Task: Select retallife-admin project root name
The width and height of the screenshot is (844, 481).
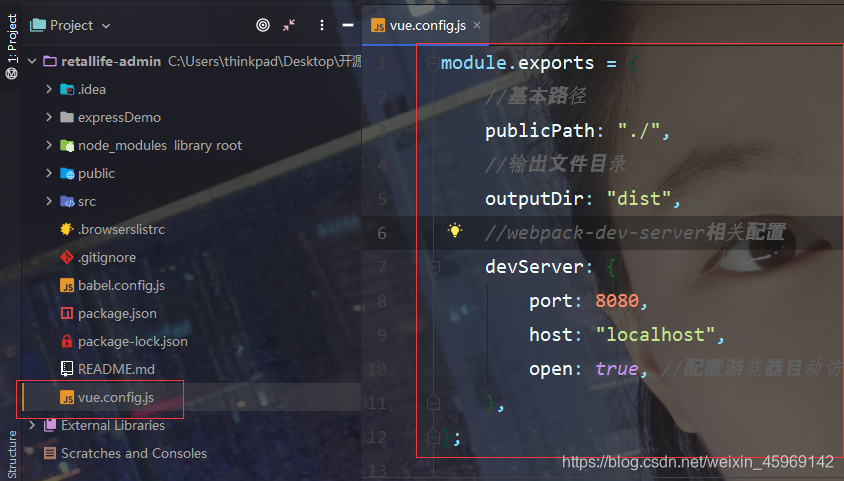Action: coord(111,61)
